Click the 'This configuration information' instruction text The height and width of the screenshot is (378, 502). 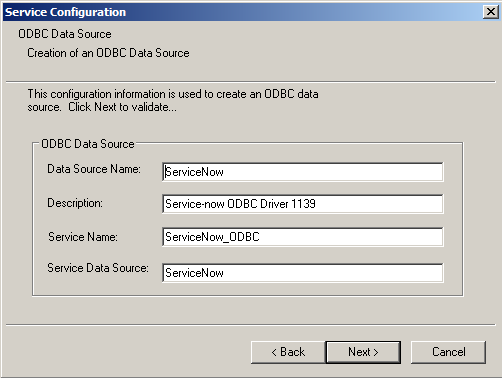point(173,100)
